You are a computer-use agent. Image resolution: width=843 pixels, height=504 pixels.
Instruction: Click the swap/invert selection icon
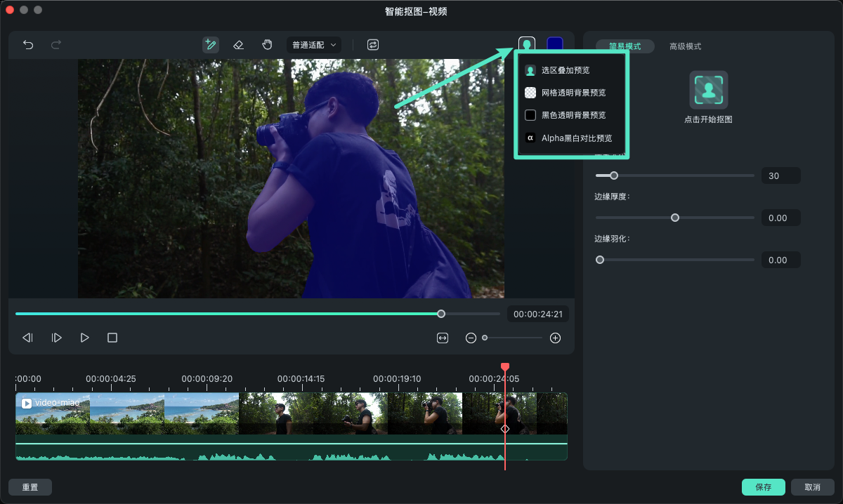point(373,44)
